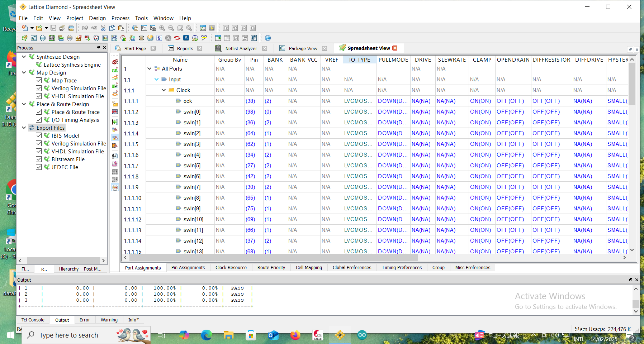Image resolution: width=644 pixels, height=344 pixels.
Task: Open the Timing Preferences tab
Action: pyautogui.click(x=402, y=268)
